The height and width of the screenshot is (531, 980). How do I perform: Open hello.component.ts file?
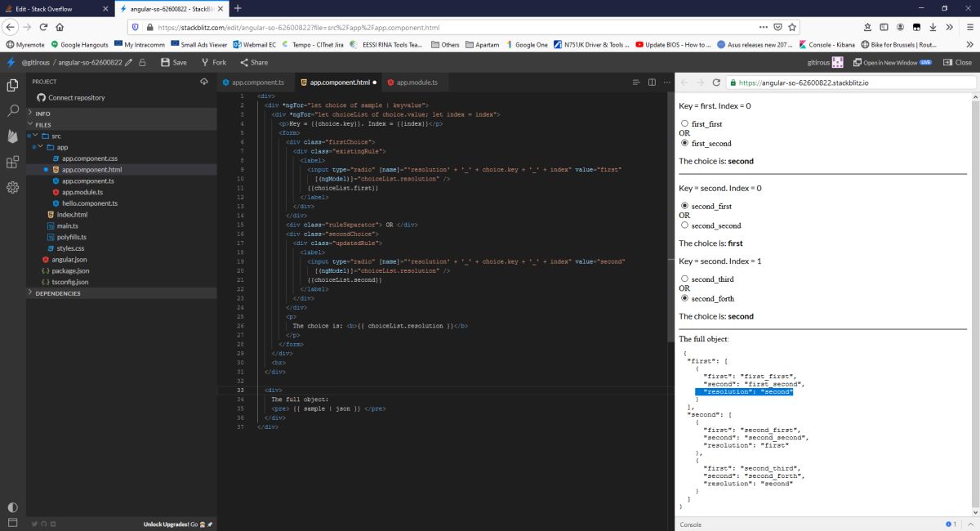click(x=90, y=203)
